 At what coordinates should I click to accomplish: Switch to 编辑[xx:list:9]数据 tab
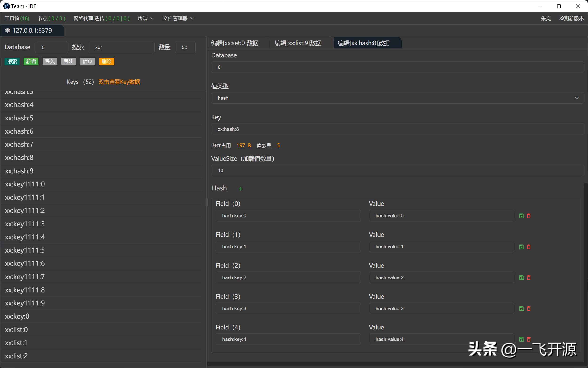click(x=298, y=43)
